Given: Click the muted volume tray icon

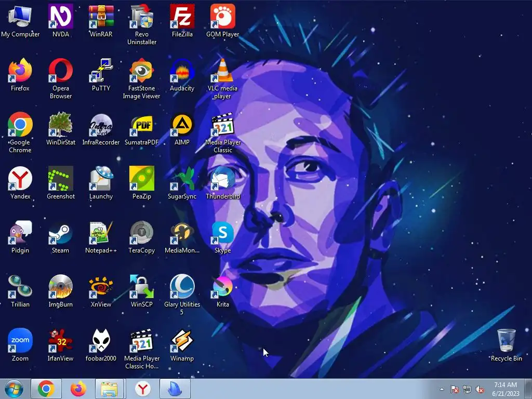Looking at the screenshot, I should click(480, 389).
